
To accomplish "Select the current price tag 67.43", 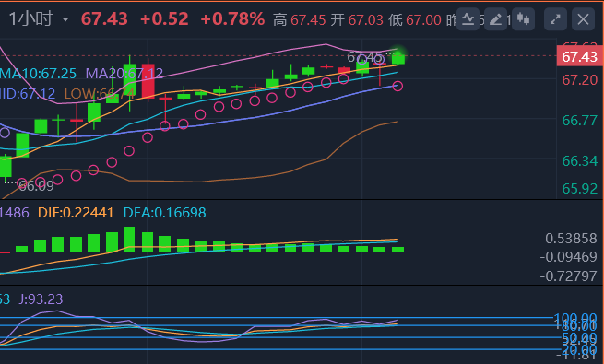I will pos(579,56).
